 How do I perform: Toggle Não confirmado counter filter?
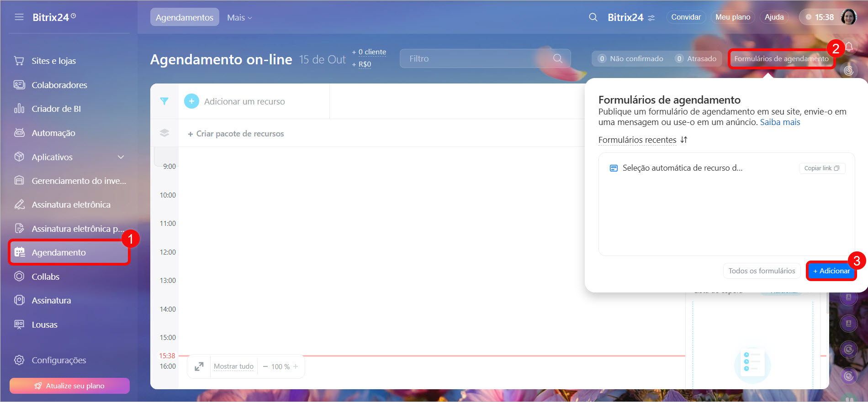point(631,59)
